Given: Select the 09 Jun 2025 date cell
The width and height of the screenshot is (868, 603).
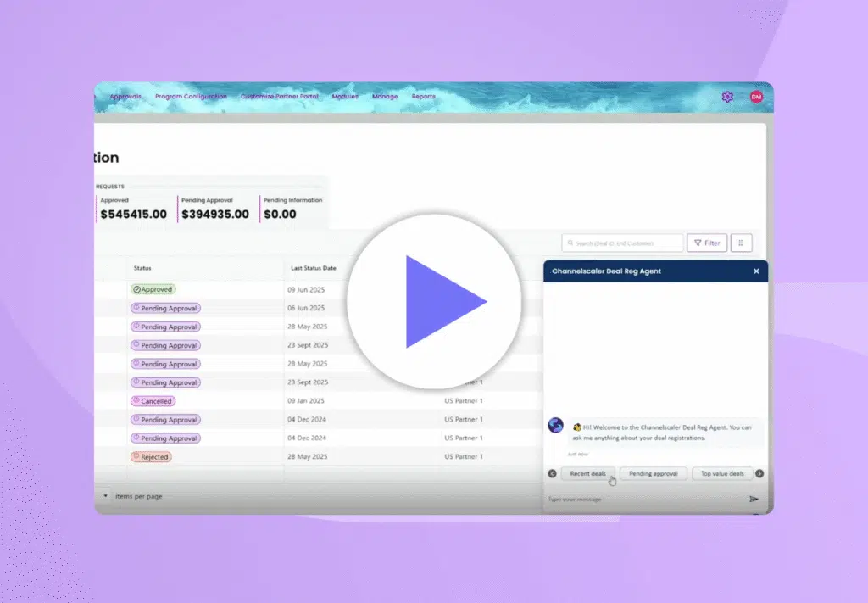Looking at the screenshot, I should (x=306, y=289).
